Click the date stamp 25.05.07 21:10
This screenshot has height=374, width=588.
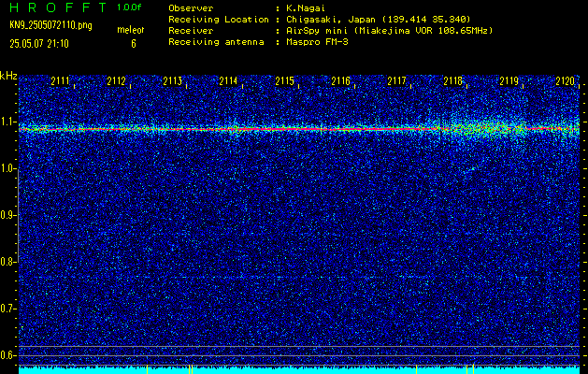[39, 44]
